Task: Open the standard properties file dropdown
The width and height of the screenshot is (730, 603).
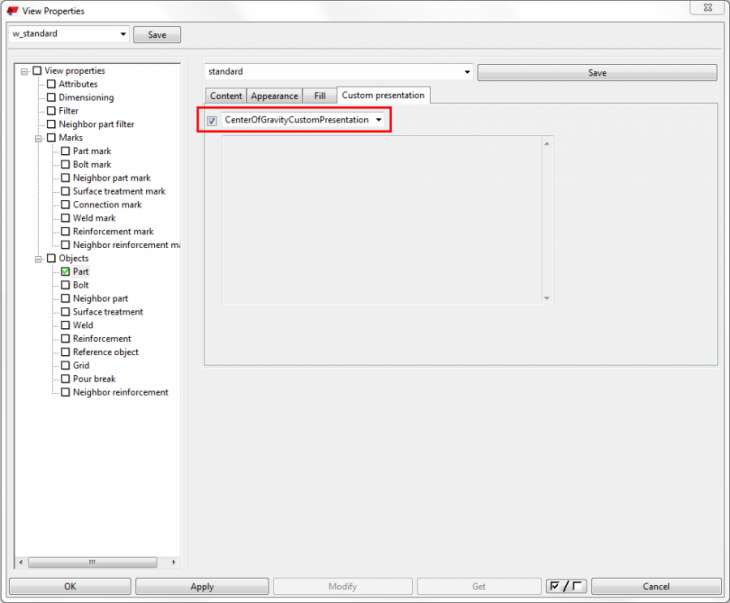Action: tap(467, 72)
